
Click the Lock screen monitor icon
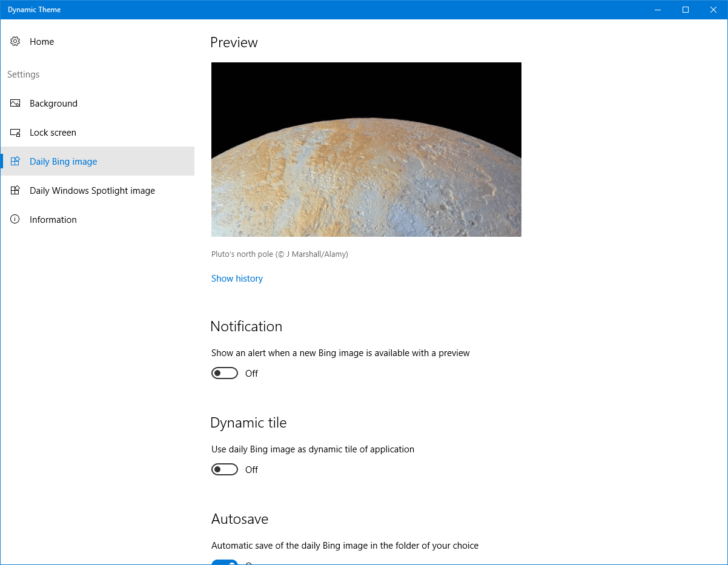(15, 133)
